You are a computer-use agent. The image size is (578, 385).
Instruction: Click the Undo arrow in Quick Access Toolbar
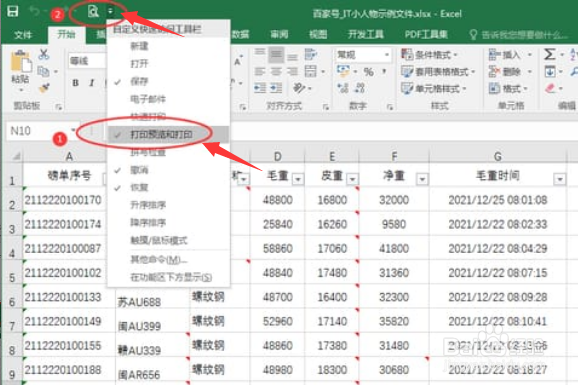click(x=35, y=11)
